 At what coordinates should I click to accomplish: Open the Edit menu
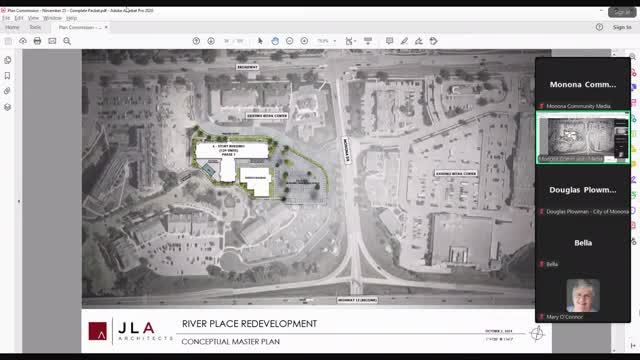(x=19, y=18)
